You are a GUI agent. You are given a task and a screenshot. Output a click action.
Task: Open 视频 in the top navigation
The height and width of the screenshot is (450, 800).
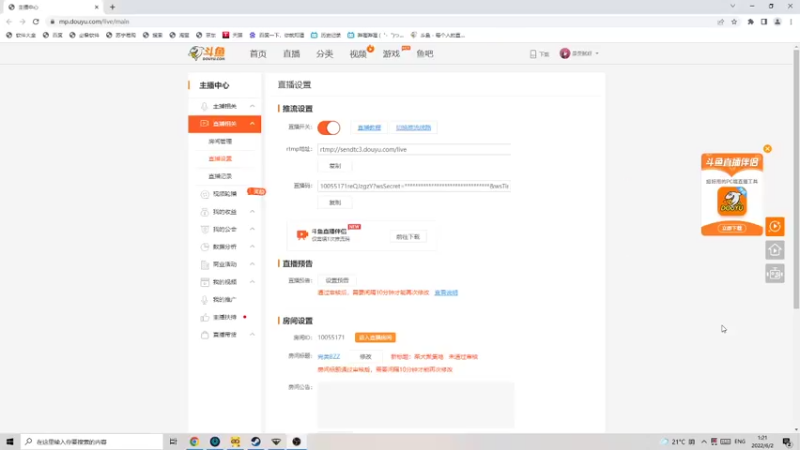click(358, 54)
